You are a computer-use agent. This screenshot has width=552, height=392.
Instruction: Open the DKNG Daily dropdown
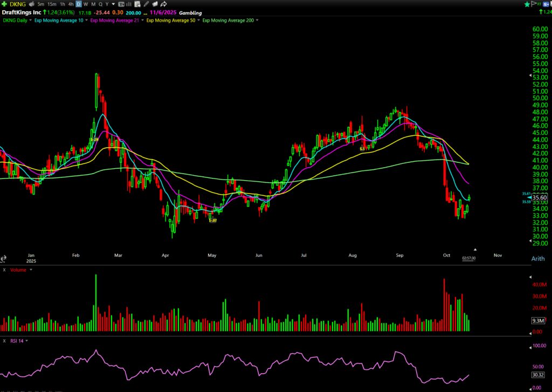[31, 20]
